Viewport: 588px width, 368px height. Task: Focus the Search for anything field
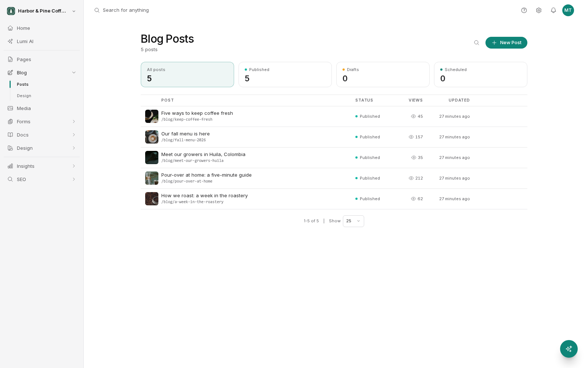click(x=126, y=10)
